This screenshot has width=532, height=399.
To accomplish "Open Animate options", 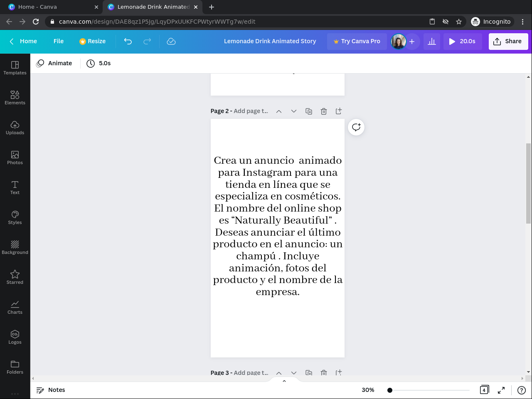I will (x=54, y=63).
